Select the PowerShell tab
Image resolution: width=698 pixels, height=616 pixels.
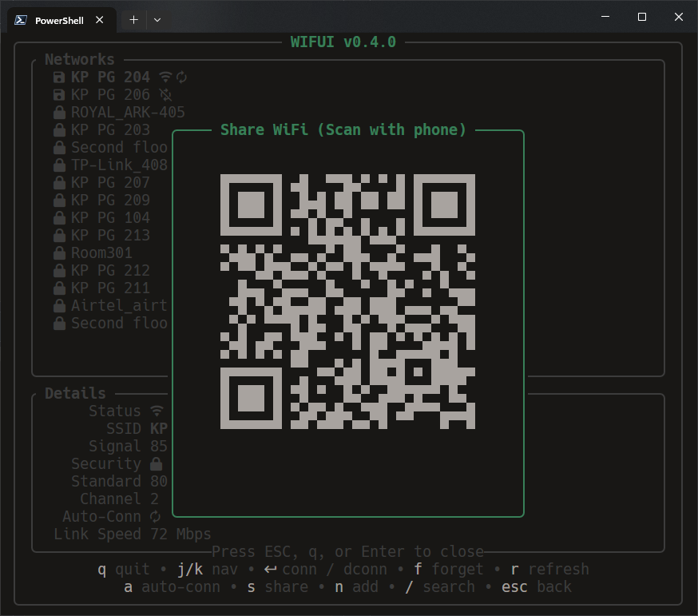tap(60, 20)
